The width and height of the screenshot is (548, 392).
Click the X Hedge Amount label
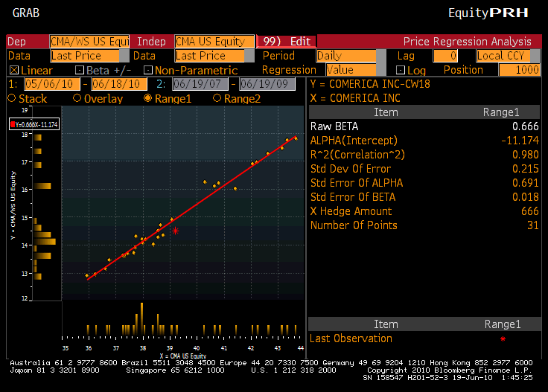pos(351,211)
